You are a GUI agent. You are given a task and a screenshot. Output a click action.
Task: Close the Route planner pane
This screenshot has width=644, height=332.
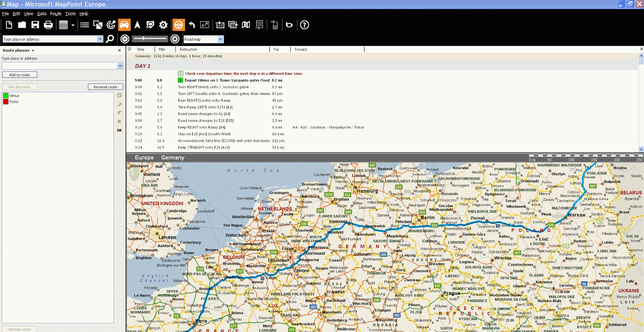[120, 50]
